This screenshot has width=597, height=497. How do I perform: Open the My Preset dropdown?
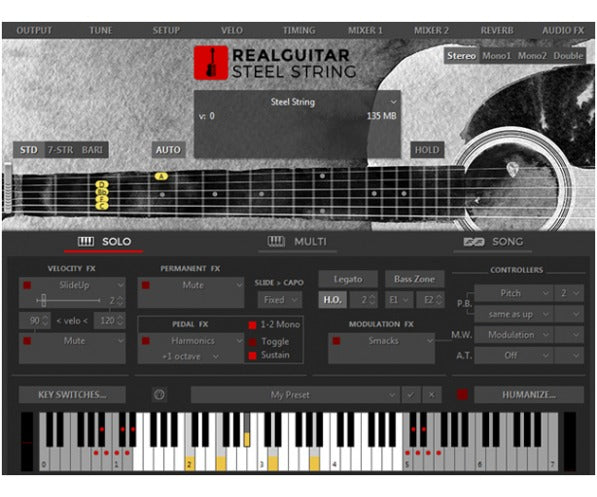(x=295, y=395)
